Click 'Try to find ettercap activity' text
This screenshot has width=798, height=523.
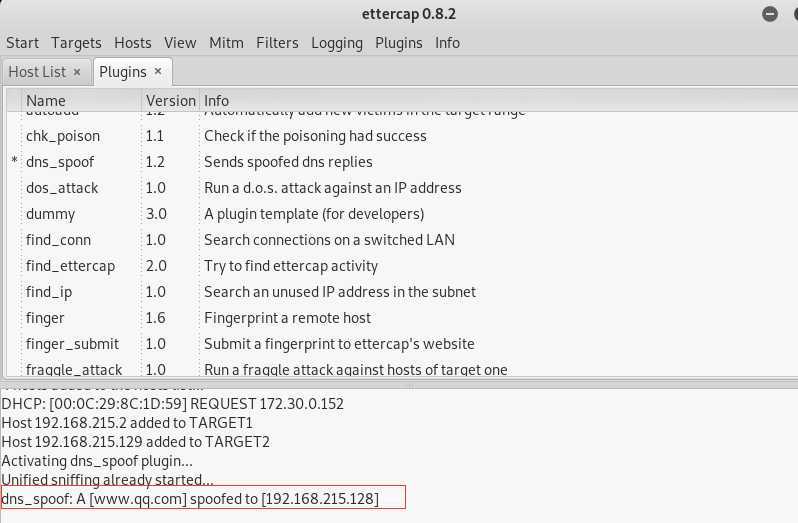(291, 266)
